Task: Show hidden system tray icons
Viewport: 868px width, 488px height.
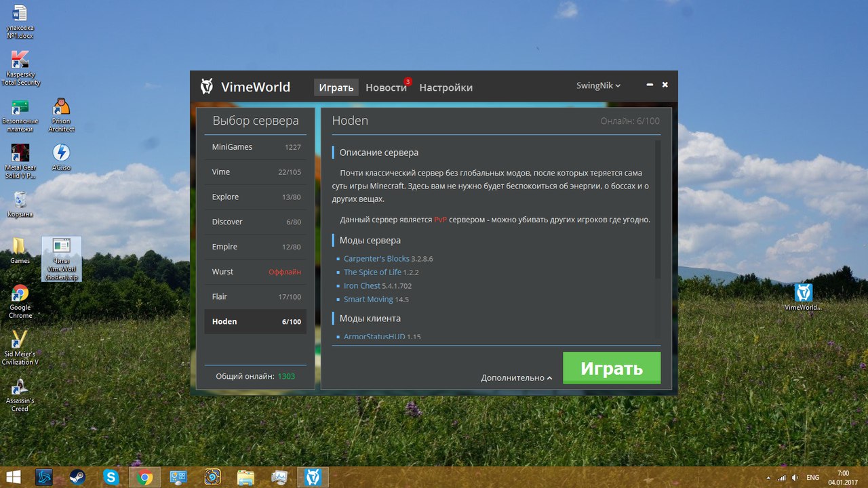Action: click(x=768, y=478)
